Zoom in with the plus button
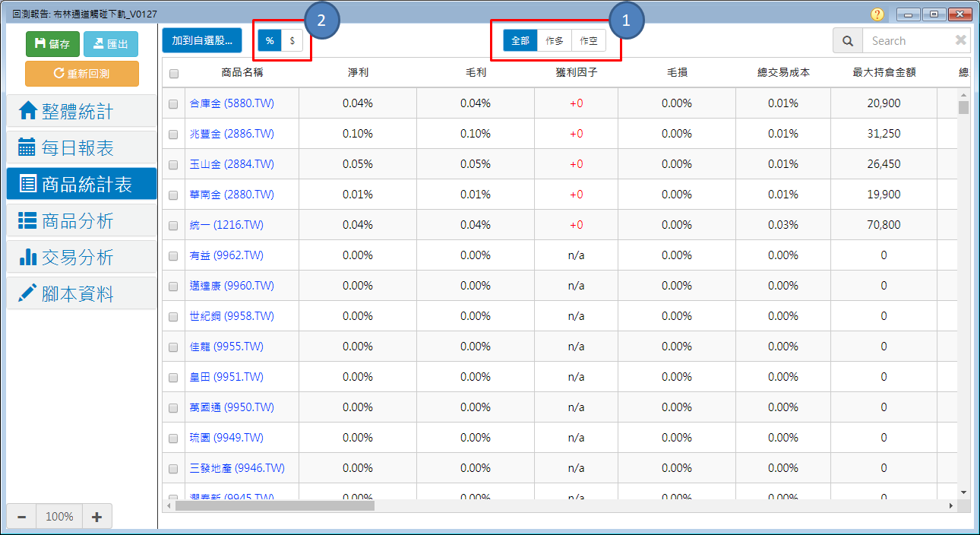Screen dimensions: 980x535 96,517
